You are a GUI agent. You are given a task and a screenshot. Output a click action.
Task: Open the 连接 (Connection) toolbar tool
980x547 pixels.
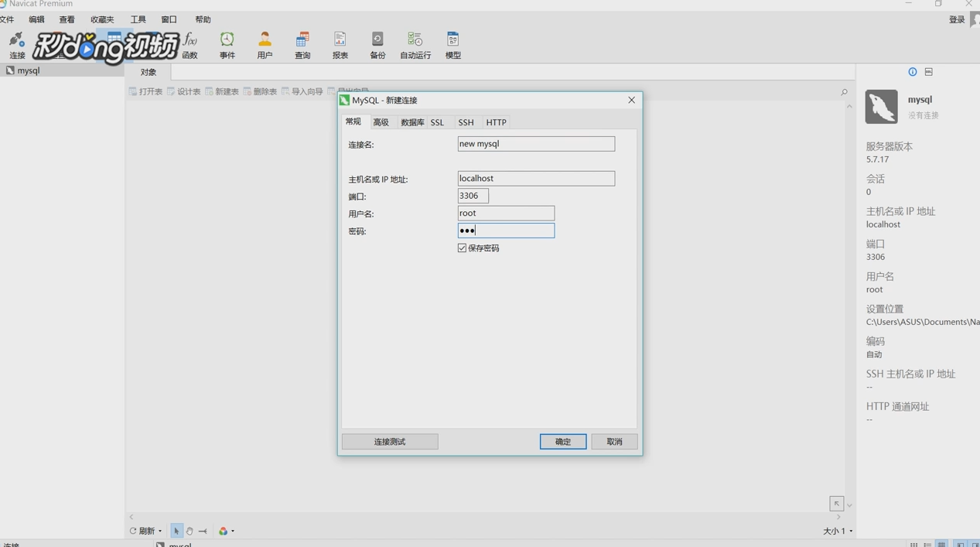[x=17, y=46]
